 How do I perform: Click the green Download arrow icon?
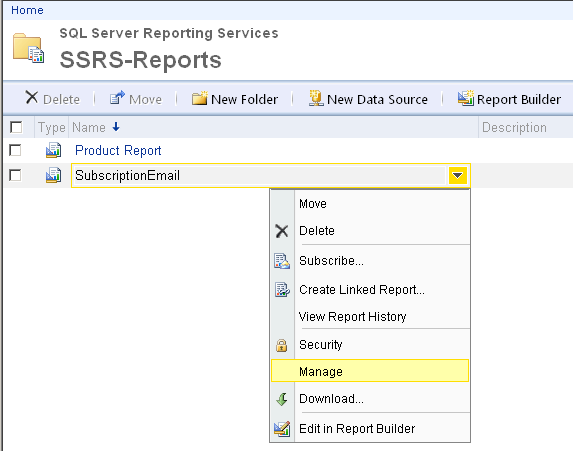[282, 399]
